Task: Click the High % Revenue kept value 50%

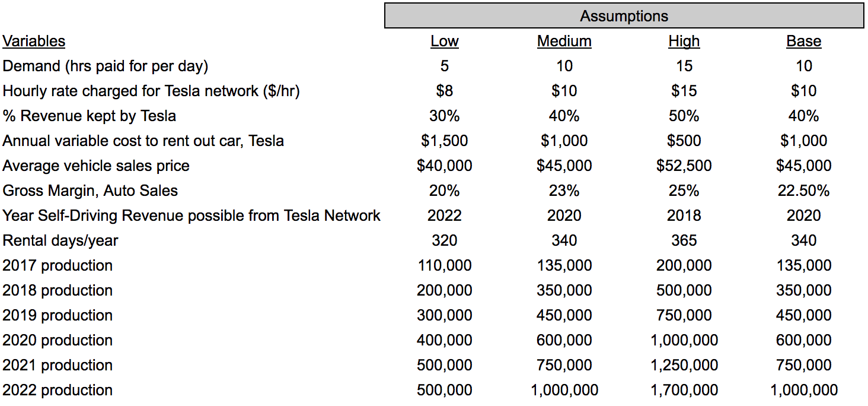Action: [x=684, y=116]
